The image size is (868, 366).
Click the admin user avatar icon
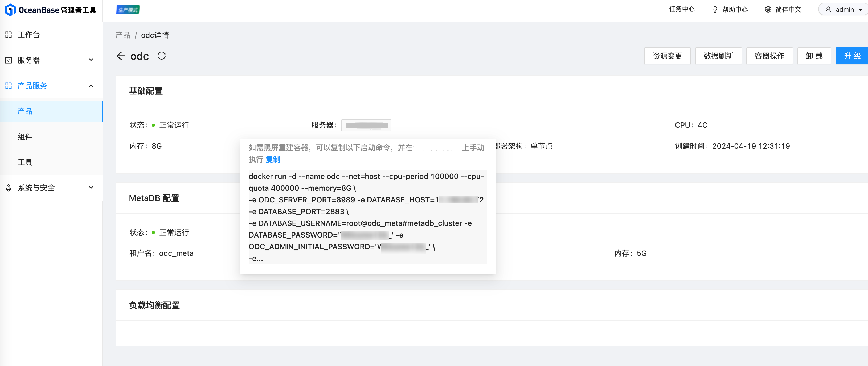(828, 9)
